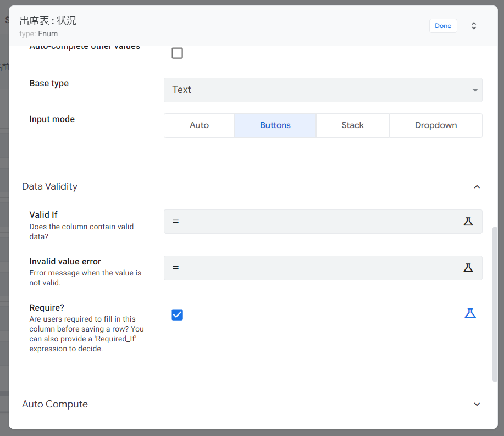
Task: Click the Data Validity section heading
Action: (50, 186)
